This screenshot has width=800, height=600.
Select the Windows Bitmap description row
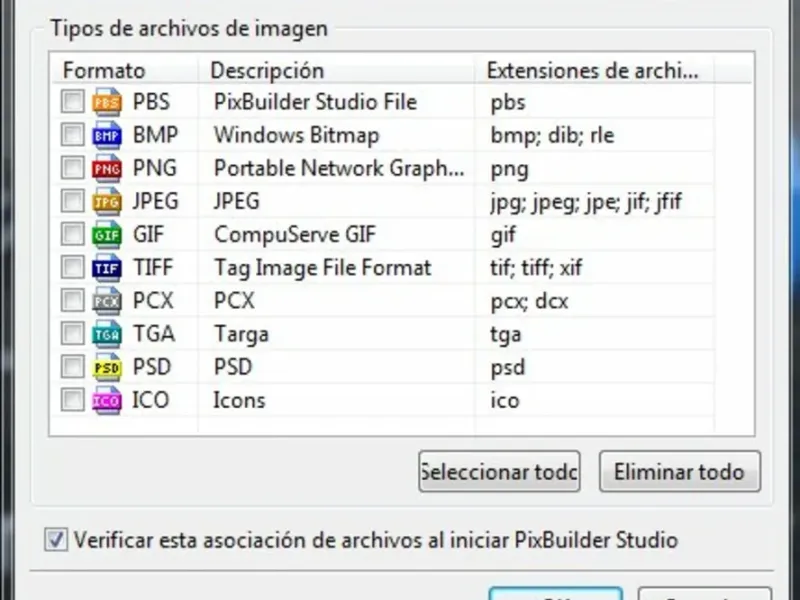pyautogui.click(x=296, y=135)
